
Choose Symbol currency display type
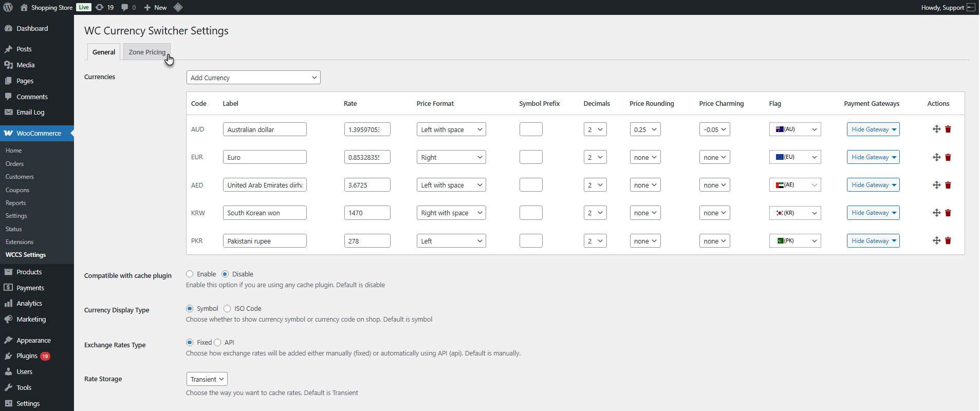click(x=190, y=308)
